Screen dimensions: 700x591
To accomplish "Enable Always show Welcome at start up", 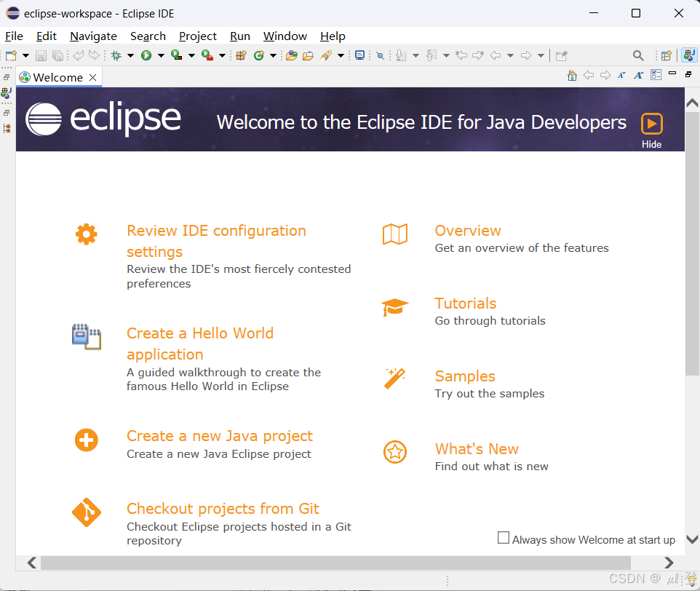I will coord(503,537).
